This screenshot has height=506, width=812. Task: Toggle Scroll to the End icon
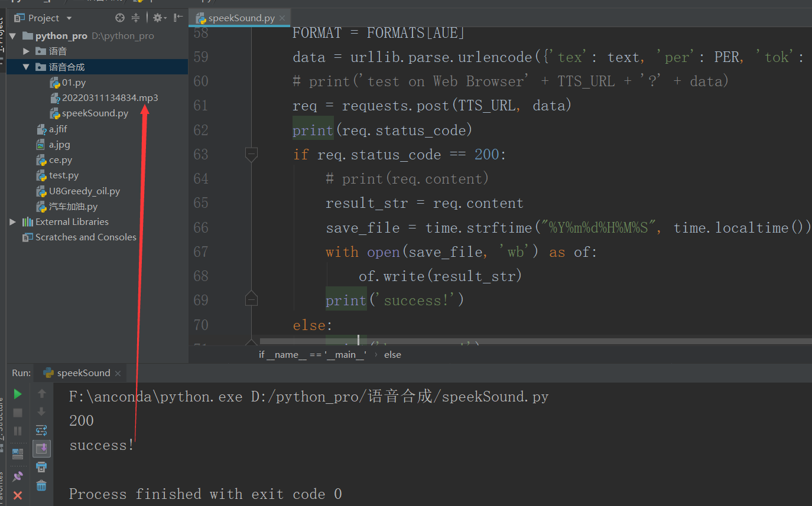[x=41, y=449]
